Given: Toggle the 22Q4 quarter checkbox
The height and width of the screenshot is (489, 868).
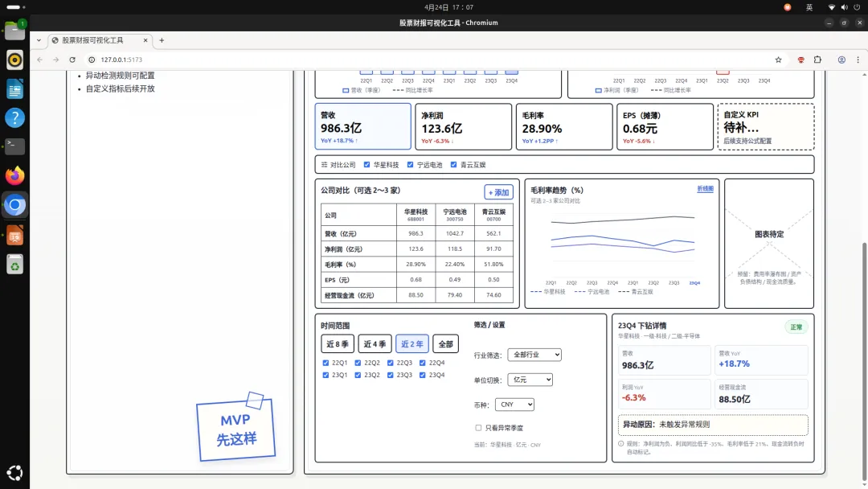Looking at the screenshot, I should (x=423, y=363).
